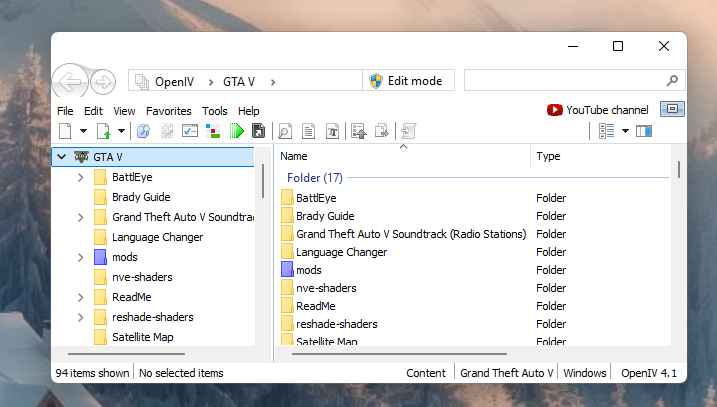The width and height of the screenshot is (717, 407).
Task: Click the document with magnifier icon
Action: pos(285,131)
